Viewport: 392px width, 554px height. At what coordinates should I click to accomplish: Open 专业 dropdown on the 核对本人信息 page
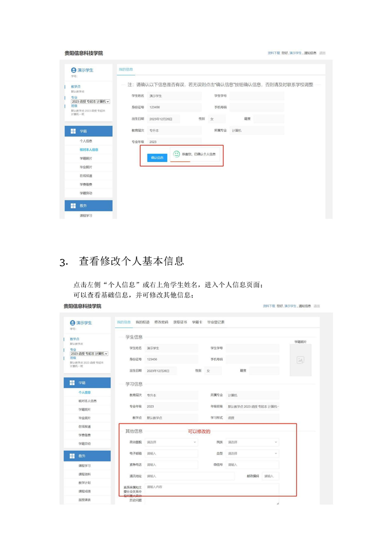pos(90,101)
